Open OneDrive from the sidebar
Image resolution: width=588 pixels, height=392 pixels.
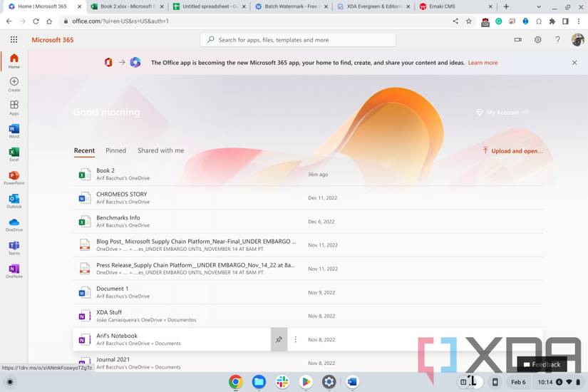point(14,225)
